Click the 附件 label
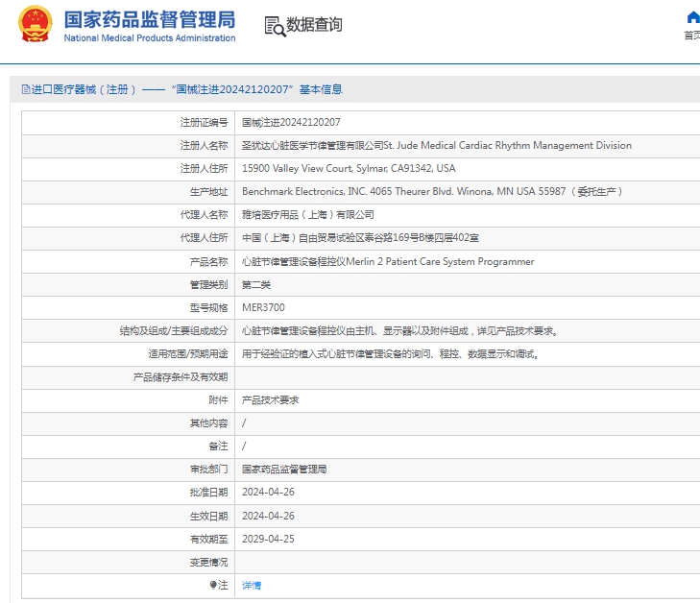700x603 pixels. 218,400
